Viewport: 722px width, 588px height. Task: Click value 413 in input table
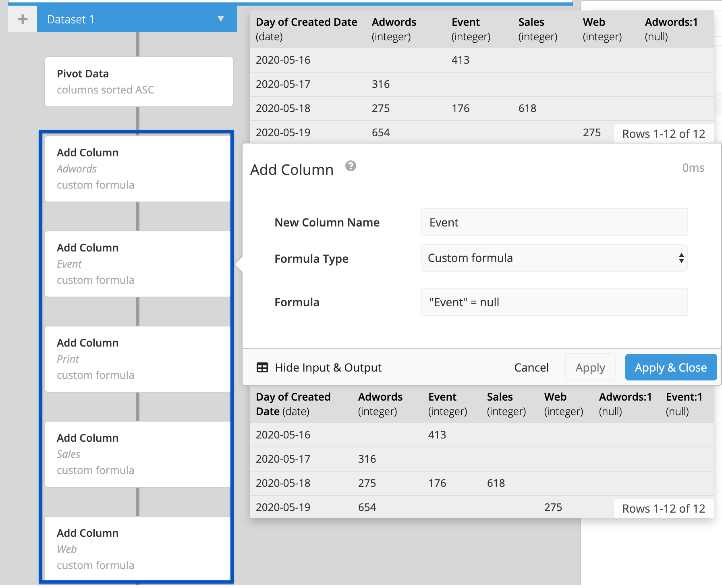[461, 60]
